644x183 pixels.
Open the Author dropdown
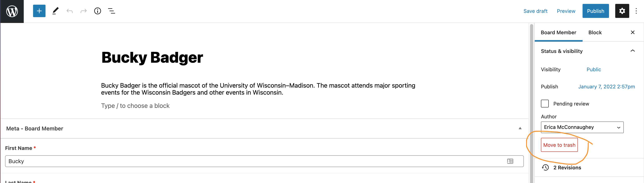(x=582, y=127)
